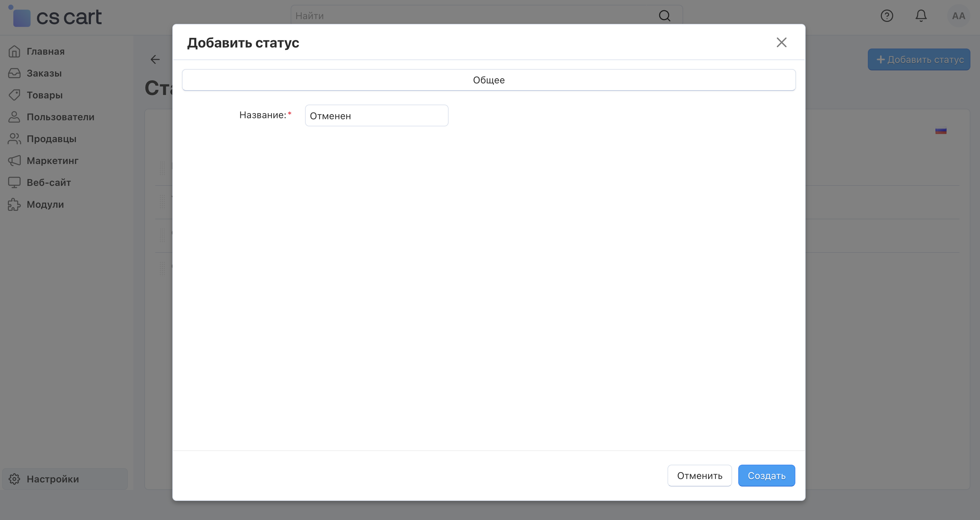Click the Маркетинг megaphone icon

click(14, 161)
